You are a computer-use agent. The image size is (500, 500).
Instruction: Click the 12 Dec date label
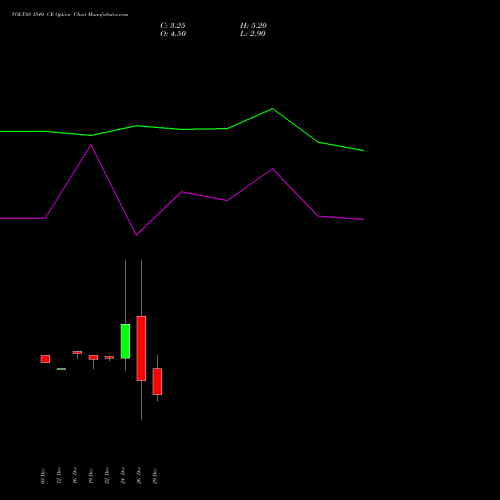(59, 476)
